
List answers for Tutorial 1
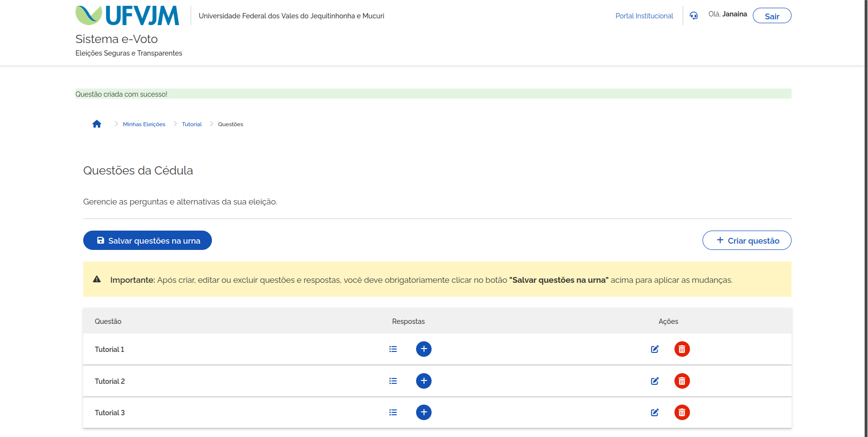(393, 349)
